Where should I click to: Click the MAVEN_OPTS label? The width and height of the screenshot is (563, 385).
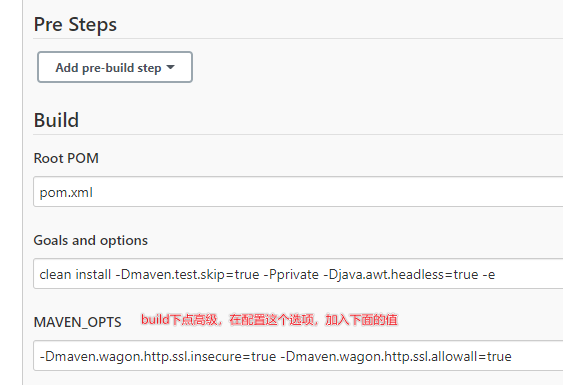coord(78,322)
